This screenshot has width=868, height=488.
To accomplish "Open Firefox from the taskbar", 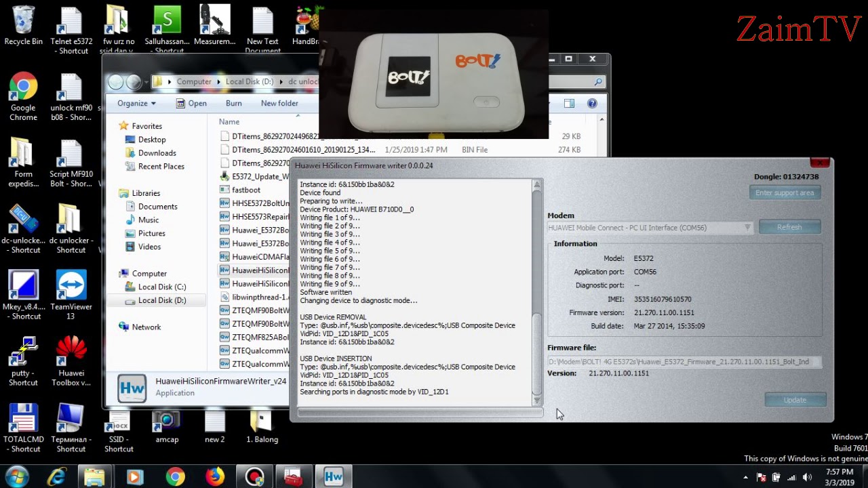I will tap(215, 477).
